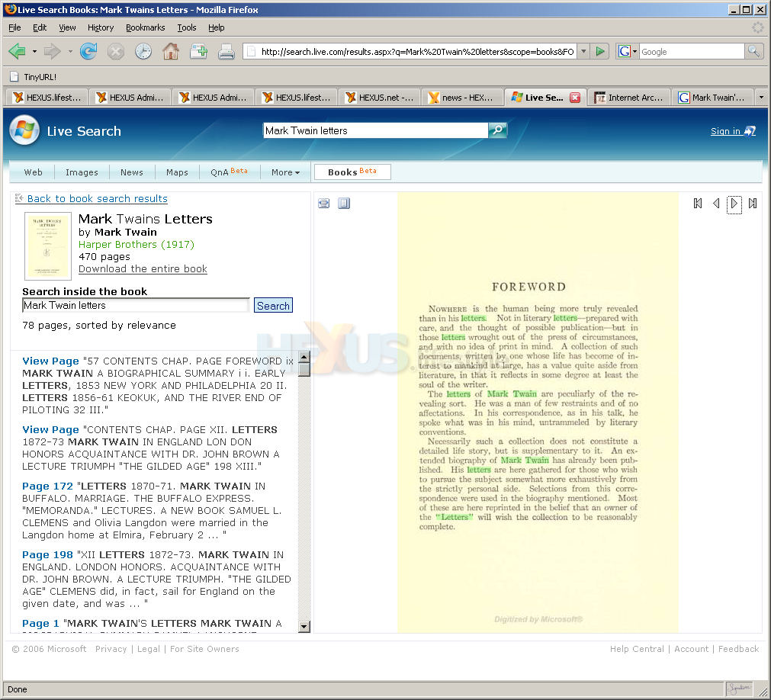771x700 pixels.
Task: Open the Back button history dropdown arrow
Action: [34, 51]
